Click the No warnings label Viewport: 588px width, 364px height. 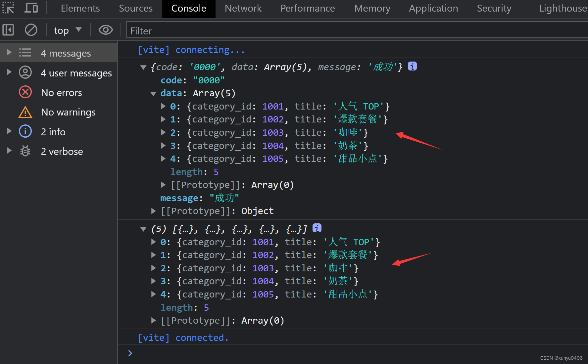(x=68, y=112)
